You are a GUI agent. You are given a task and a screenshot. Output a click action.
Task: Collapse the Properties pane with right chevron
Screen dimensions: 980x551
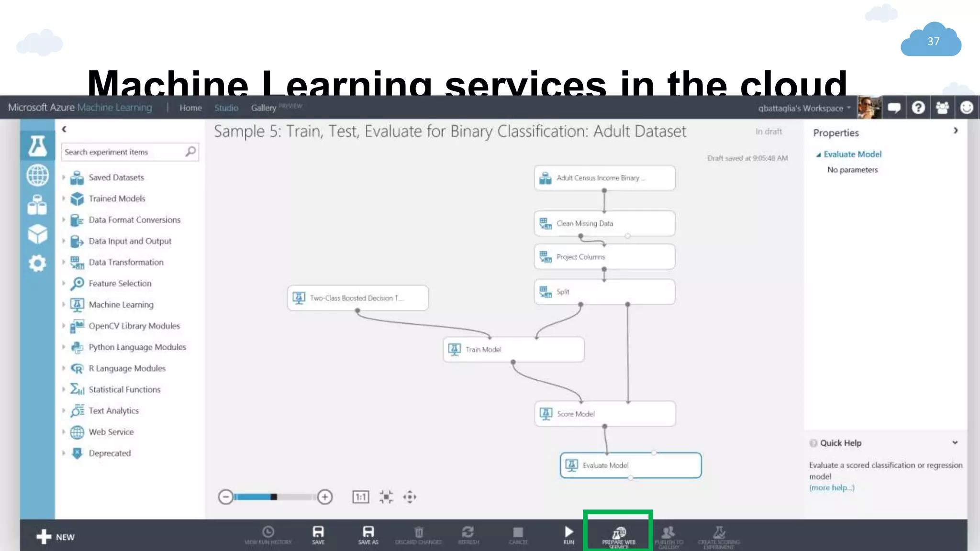click(x=956, y=131)
